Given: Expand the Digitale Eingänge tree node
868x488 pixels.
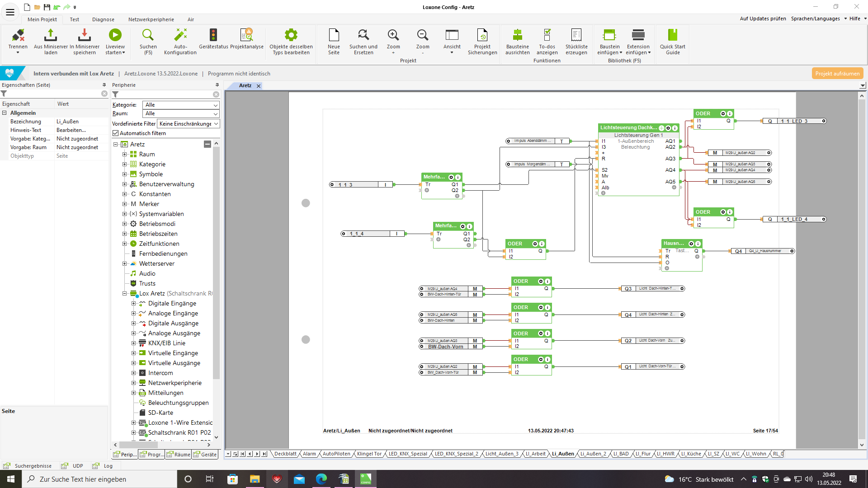Looking at the screenshot, I should point(133,304).
